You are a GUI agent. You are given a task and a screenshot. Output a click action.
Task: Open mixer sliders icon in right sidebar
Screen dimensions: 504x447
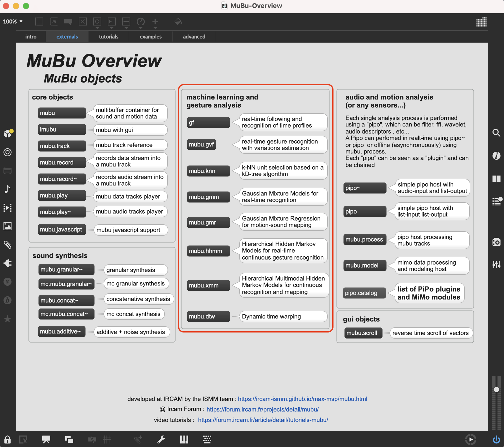tap(496, 264)
